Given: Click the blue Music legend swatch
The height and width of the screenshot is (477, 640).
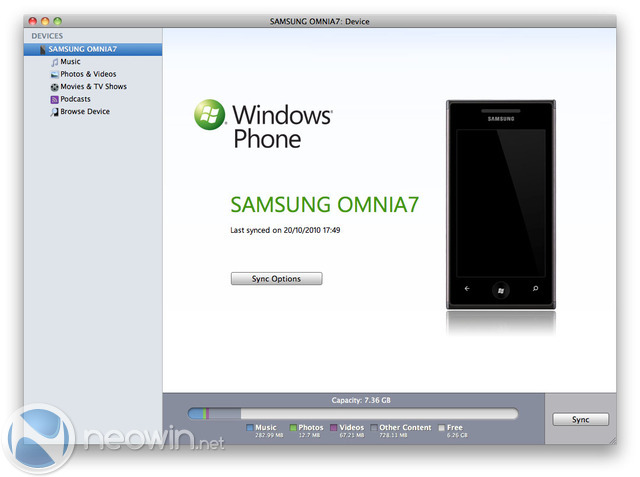Looking at the screenshot, I should tap(250, 428).
